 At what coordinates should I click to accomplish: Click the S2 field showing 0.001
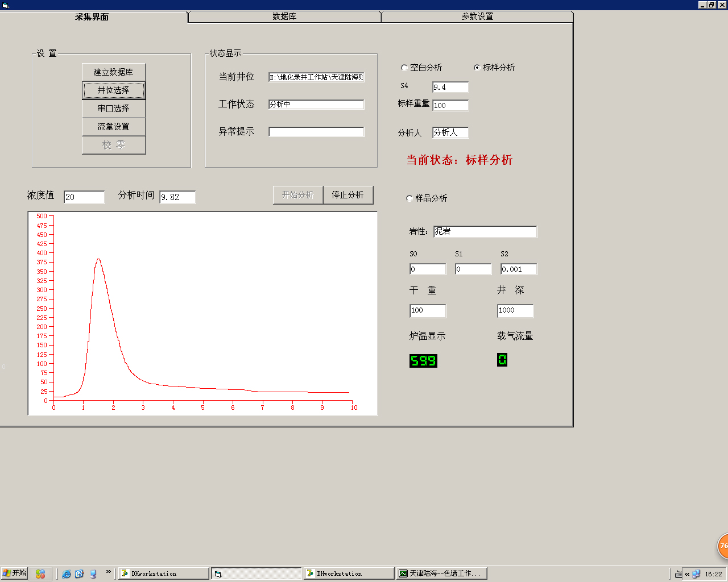pyautogui.click(x=519, y=269)
